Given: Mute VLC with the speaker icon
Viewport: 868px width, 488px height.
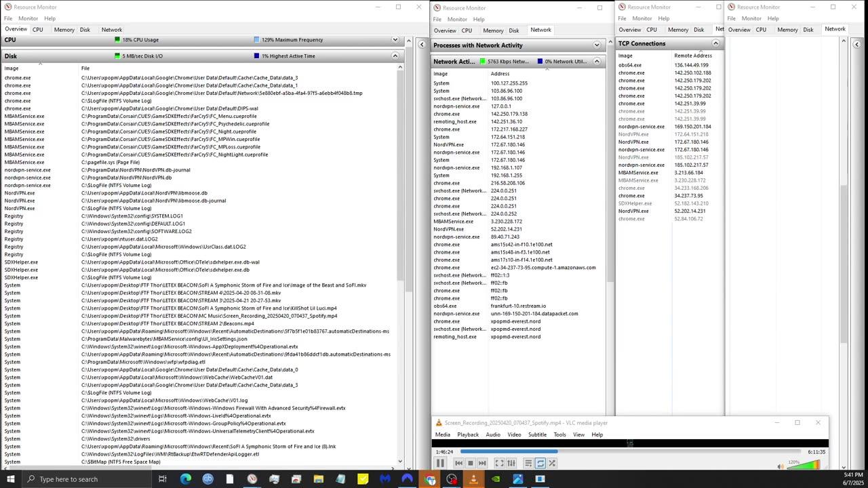Looking at the screenshot, I should pyautogui.click(x=781, y=466).
